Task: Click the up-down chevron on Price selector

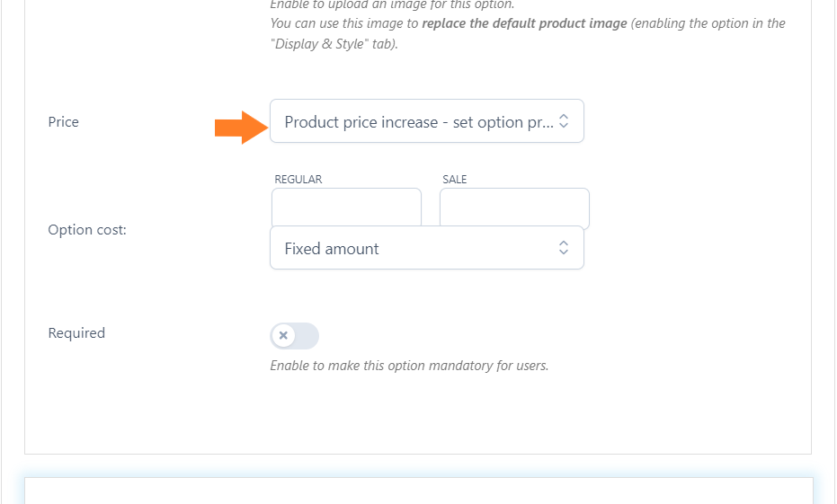Action: click(x=564, y=121)
